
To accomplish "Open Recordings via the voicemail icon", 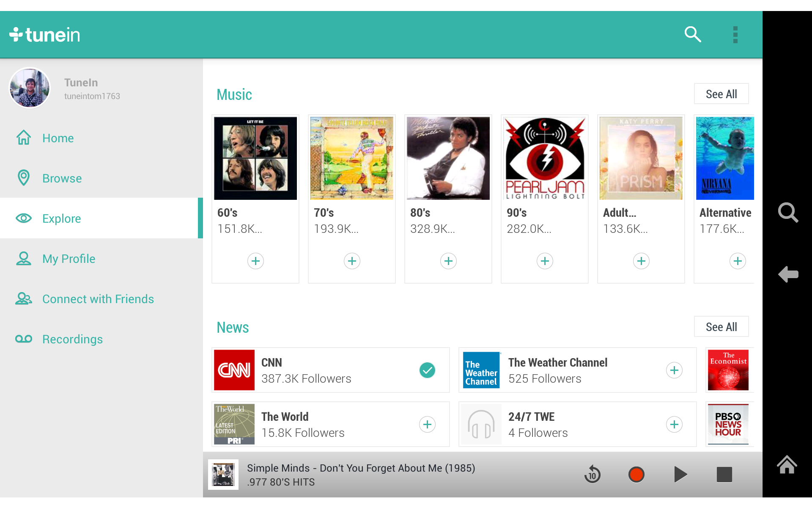I will (x=24, y=339).
